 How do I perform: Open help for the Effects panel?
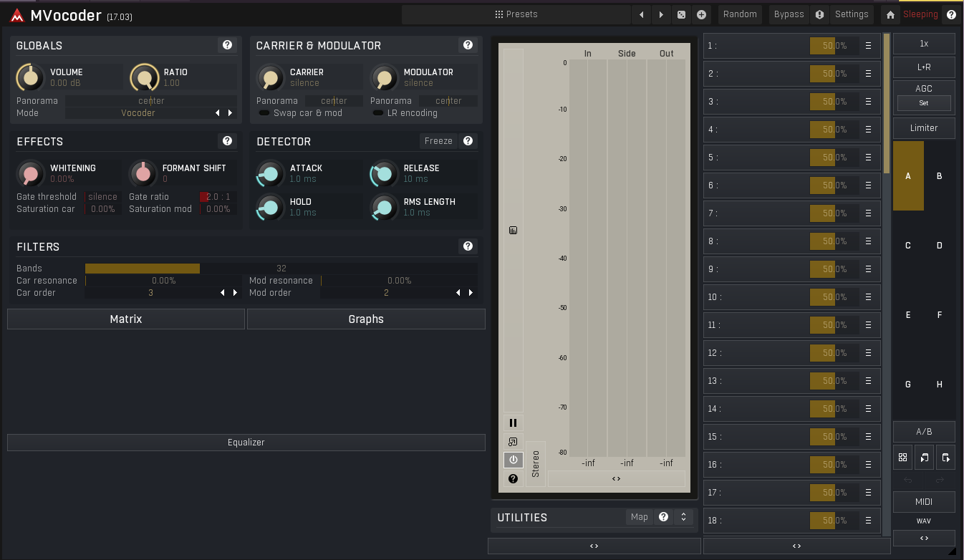pos(227,141)
